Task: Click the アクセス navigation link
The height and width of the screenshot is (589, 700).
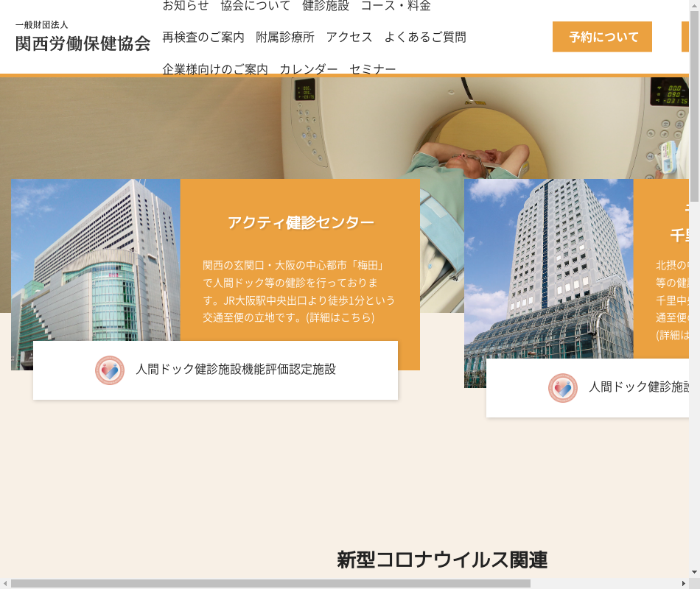Action: point(349,37)
